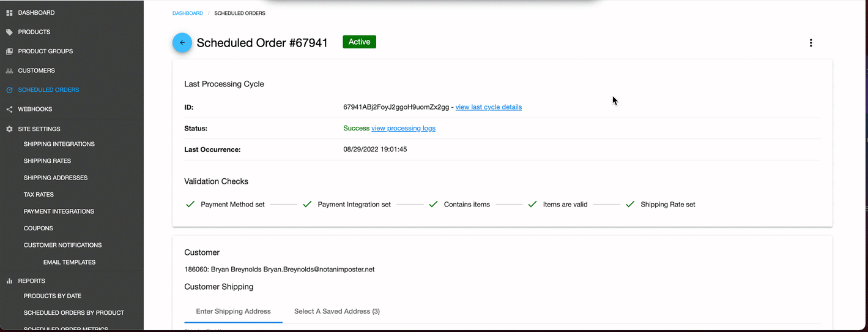Open view last cycle details link

[x=489, y=107]
